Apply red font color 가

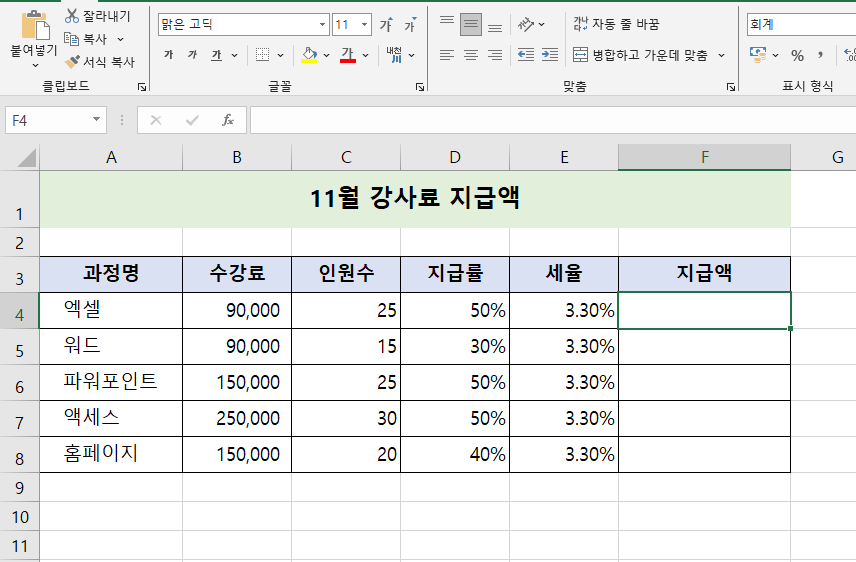(348, 55)
